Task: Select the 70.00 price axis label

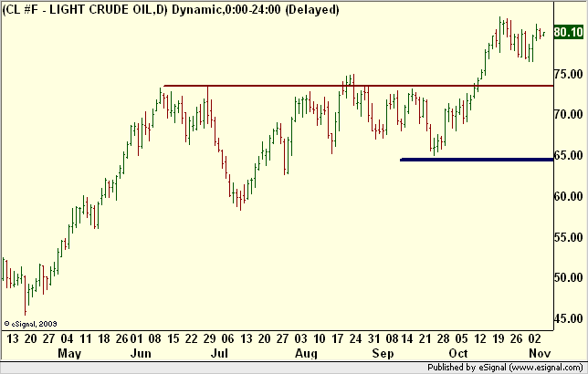Action: (x=569, y=114)
